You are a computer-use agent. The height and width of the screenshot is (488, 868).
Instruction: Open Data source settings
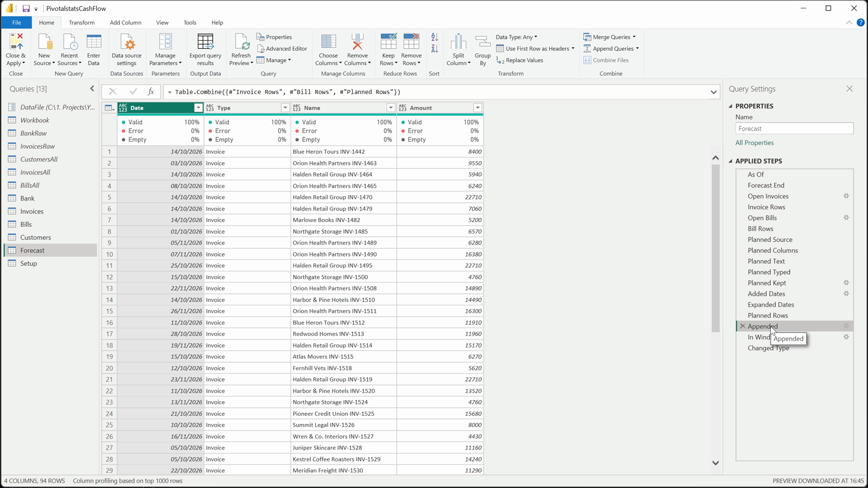[126, 49]
